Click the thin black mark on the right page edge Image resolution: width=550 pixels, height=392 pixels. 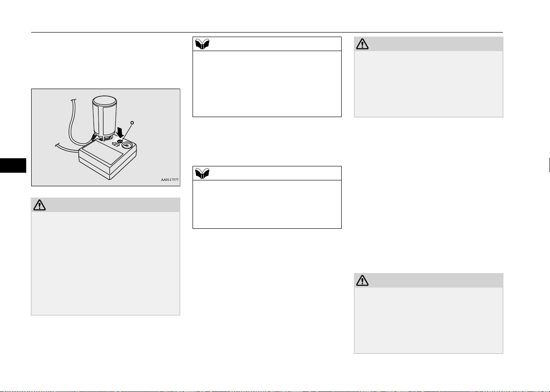549,164
